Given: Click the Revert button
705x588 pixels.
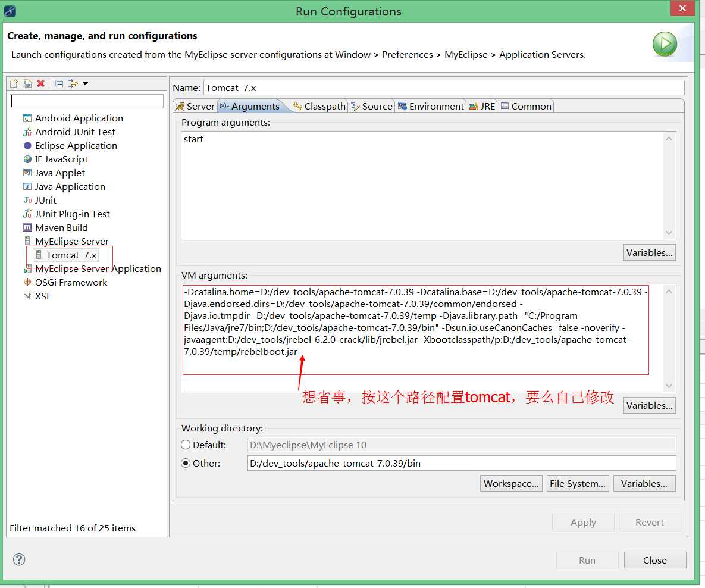Looking at the screenshot, I should [650, 523].
